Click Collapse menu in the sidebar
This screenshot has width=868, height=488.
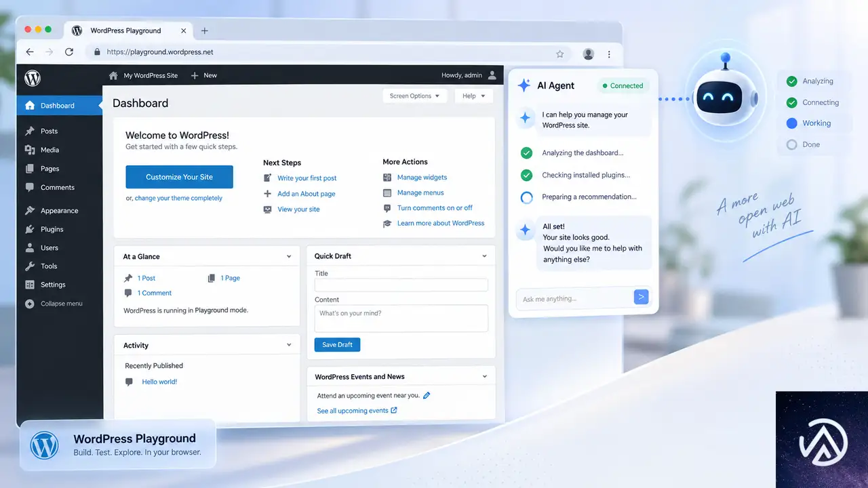pos(54,304)
